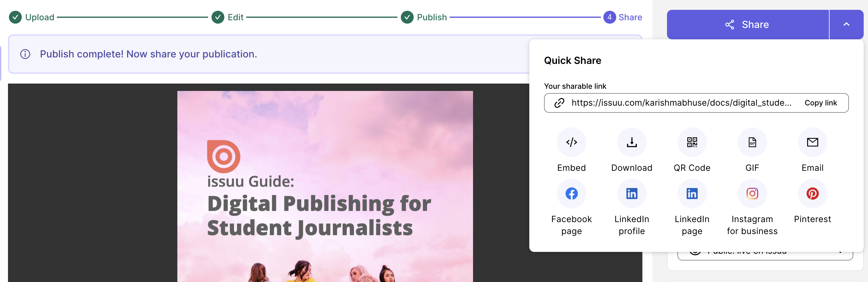Screen dimensions: 868x282
Task: Click the purple Share button
Action: tap(748, 24)
